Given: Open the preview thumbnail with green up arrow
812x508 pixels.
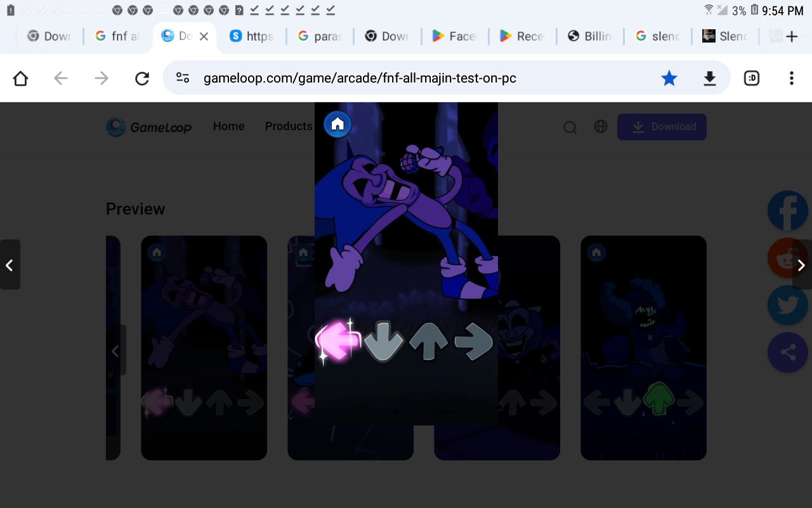Looking at the screenshot, I should (x=643, y=348).
